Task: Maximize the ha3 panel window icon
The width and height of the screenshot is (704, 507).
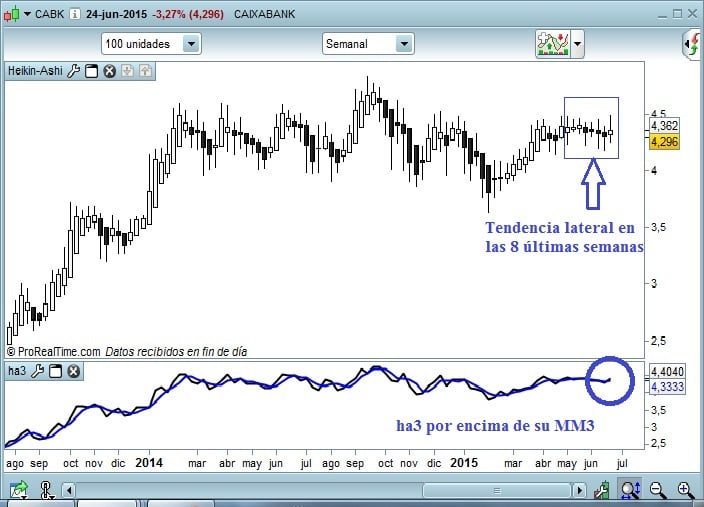Action: 55,371
